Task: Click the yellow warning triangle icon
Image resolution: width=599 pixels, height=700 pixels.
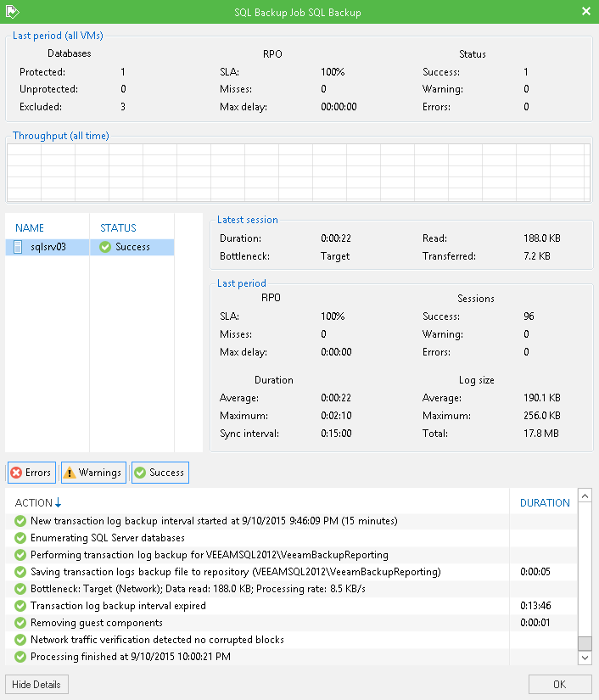Action: tap(70, 473)
